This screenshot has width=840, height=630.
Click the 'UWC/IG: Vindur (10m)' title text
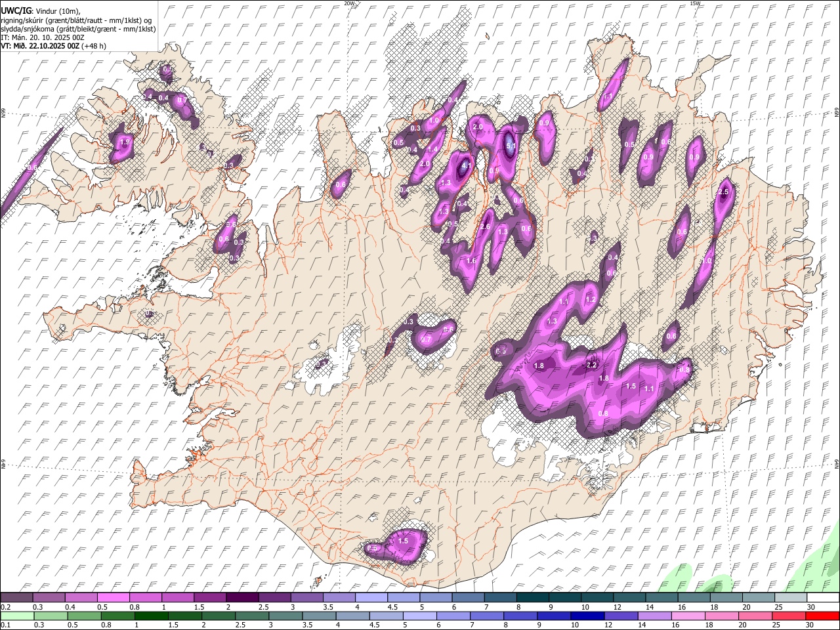pos(41,11)
